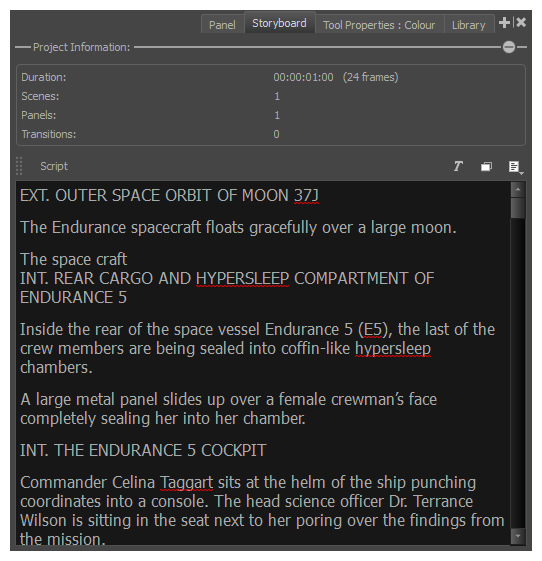Open the Script caption menu dropdown
This screenshot has height=561, width=542.
[516, 167]
